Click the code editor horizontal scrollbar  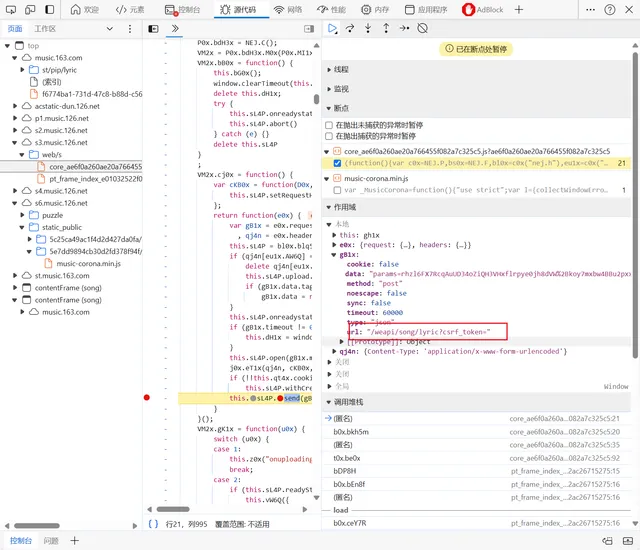(173, 509)
